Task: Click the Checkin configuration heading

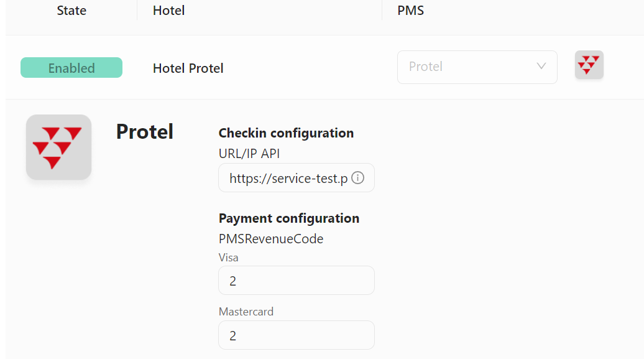Action: pos(287,133)
